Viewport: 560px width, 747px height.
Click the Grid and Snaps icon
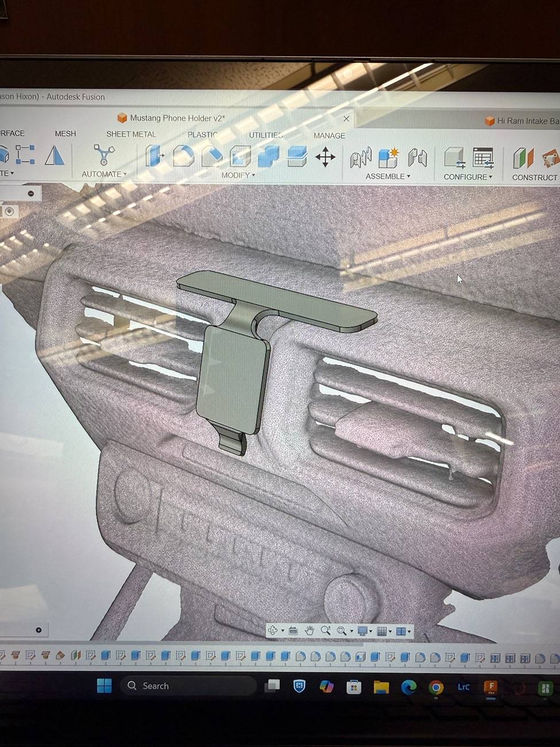pos(381,631)
